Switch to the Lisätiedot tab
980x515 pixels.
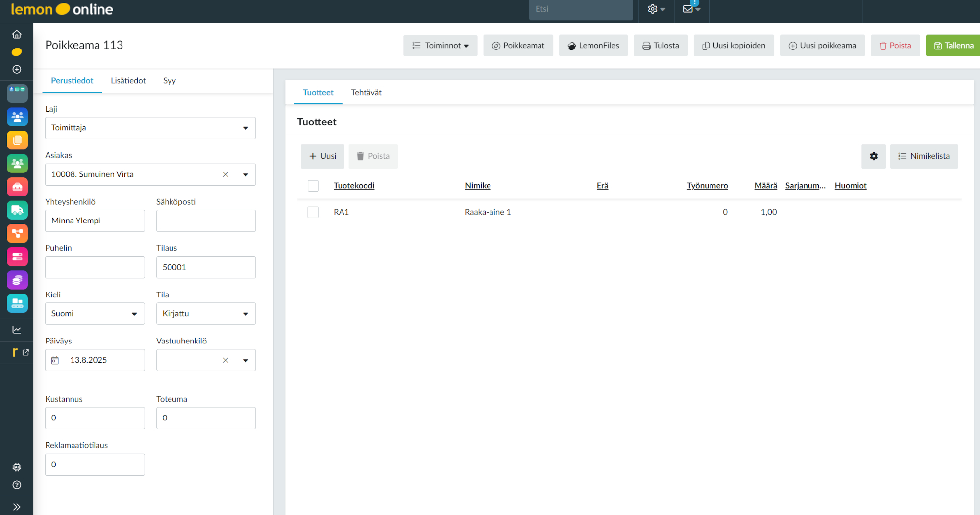(128, 81)
